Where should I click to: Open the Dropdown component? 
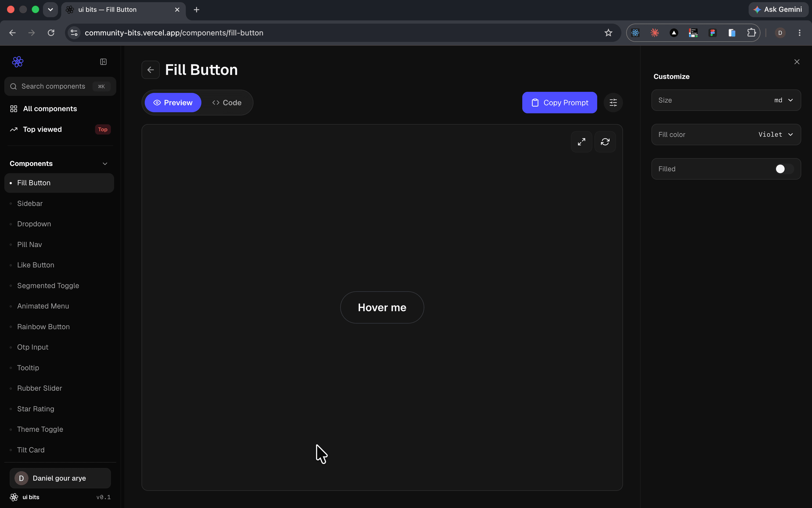click(59, 224)
